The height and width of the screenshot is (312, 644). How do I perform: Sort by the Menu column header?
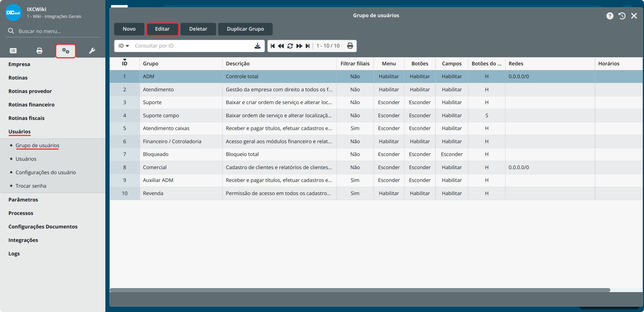tap(389, 64)
